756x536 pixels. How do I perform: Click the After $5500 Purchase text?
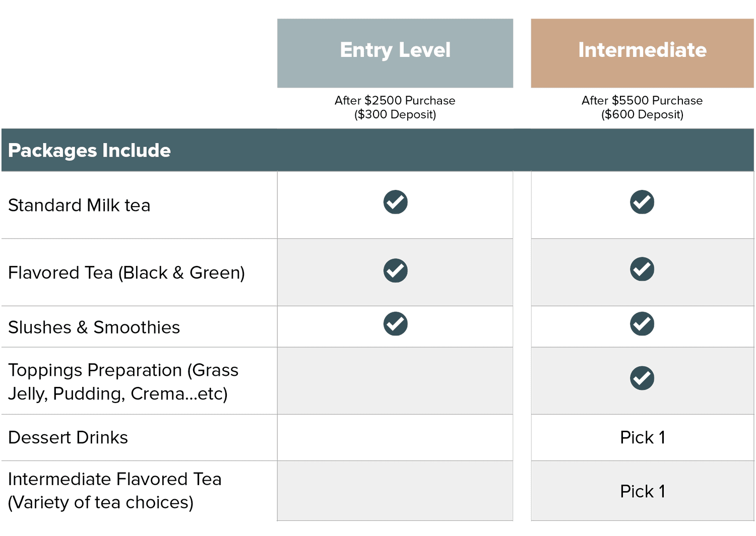642,101
